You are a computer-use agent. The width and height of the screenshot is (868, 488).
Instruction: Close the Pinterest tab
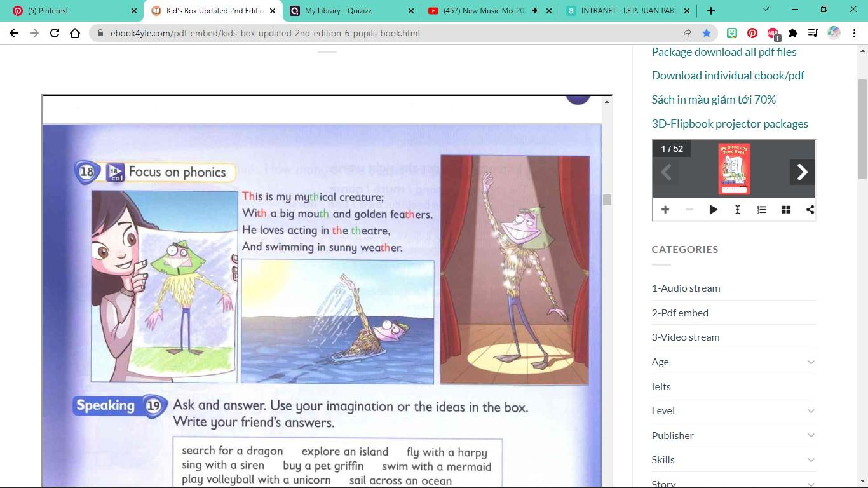(x=134, y=11)
